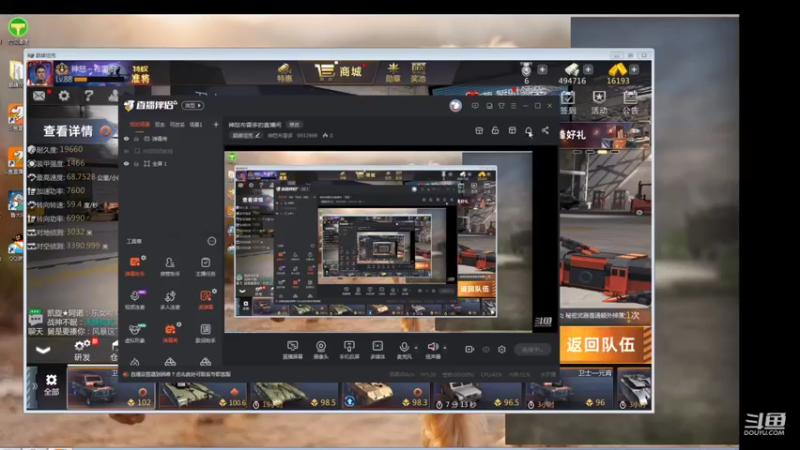The height and width of the screenshot is (450, 800).
Task: Open the user avatar in 直播伴侣 title bar
Action: 456,106
